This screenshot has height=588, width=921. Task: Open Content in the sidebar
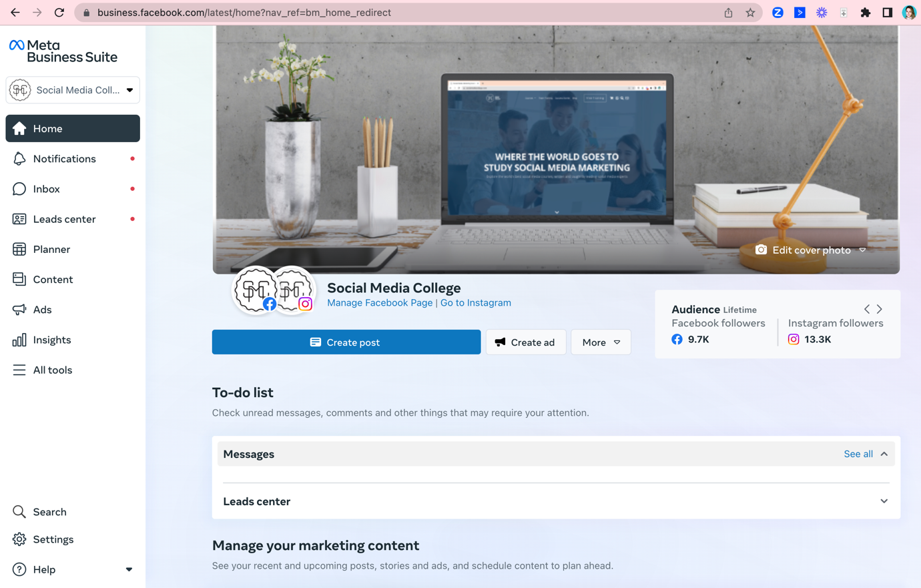tap(73, 280)
